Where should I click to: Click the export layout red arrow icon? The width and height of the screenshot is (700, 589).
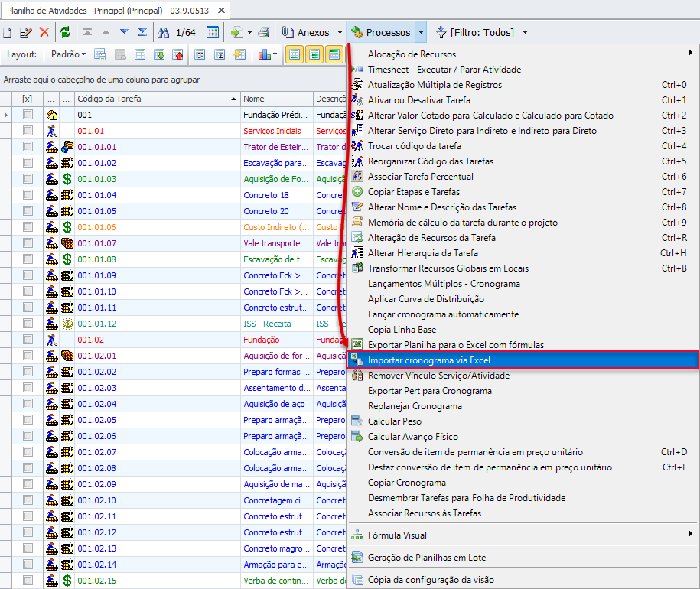click(x=178, y=54)
